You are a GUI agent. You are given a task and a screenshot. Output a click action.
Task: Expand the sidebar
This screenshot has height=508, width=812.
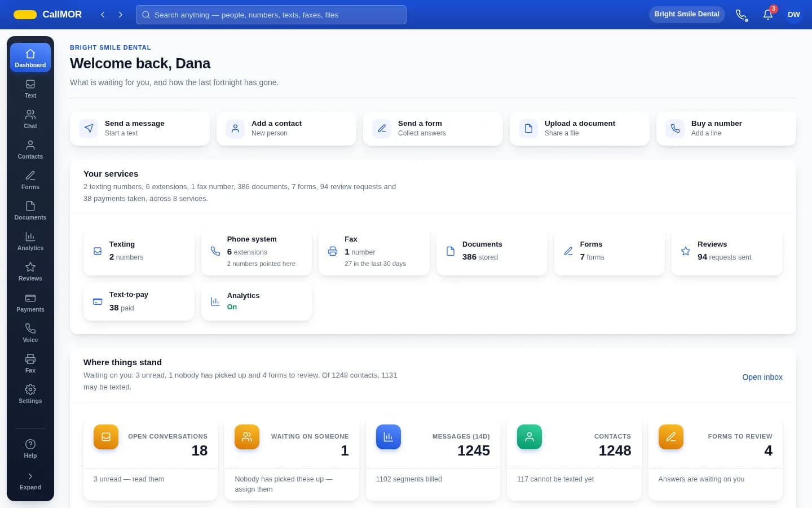click(30, 481)
